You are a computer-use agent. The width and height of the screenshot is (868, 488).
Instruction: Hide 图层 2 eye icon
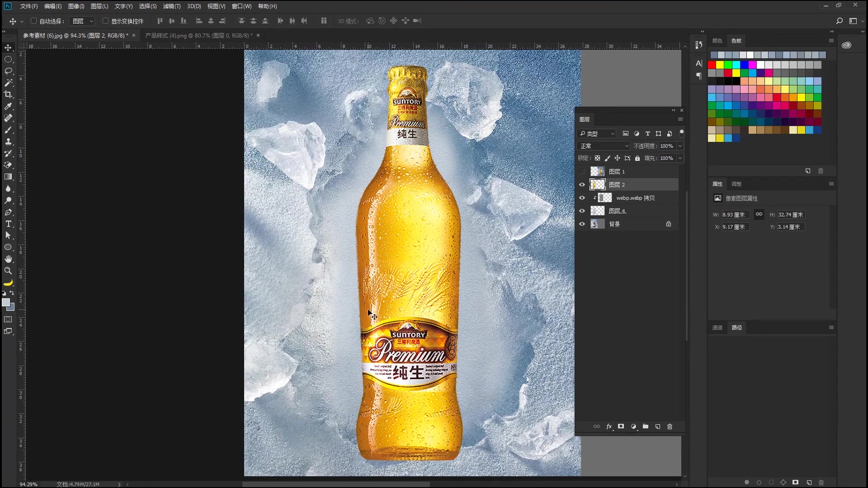coord(582,185)
